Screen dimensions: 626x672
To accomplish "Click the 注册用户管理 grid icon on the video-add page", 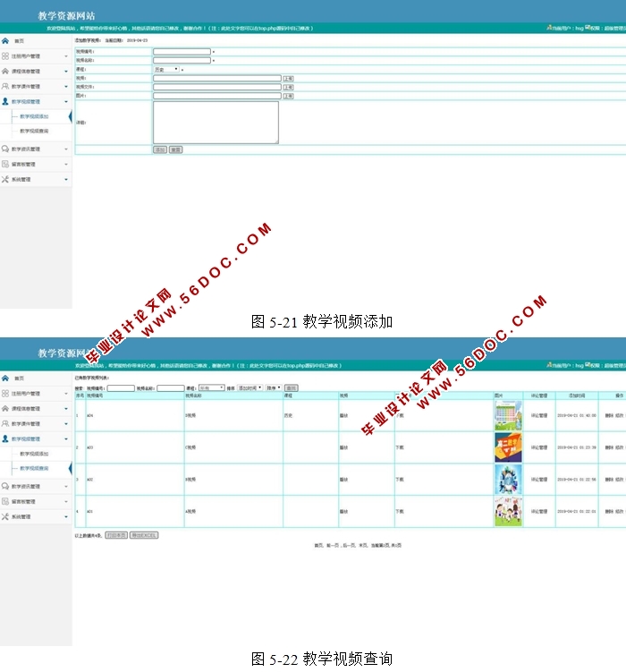I will point(5,56).
